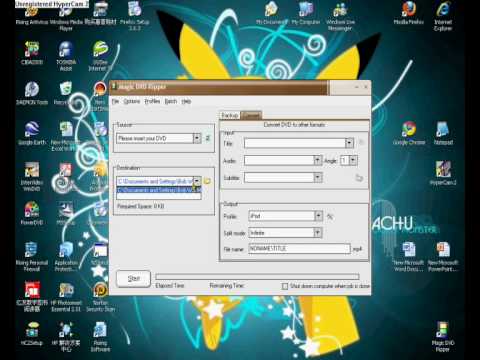Image resolution: width=480 pixels, height=360 pixels.
Task: Open My Computer desktop icon
Action: 306,13
